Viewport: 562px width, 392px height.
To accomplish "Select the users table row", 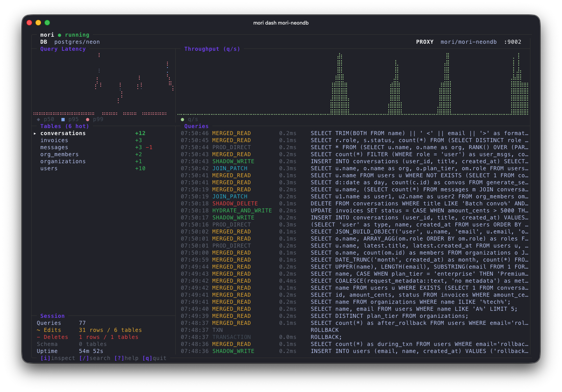I will click(103, 169).
